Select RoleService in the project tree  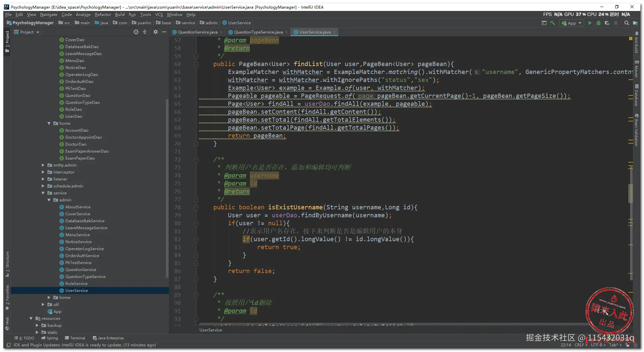(x=76, y=284)
